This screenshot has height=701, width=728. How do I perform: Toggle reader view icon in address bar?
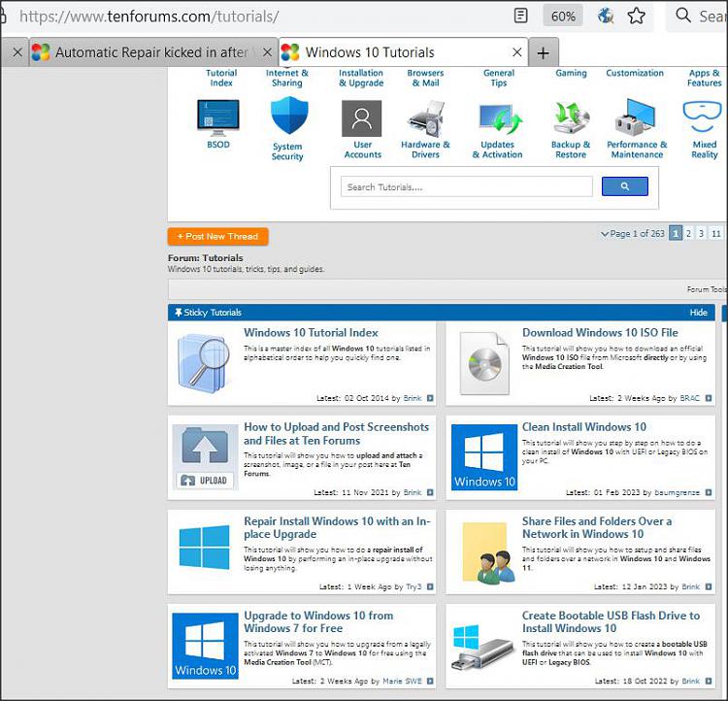coord(521,16)
